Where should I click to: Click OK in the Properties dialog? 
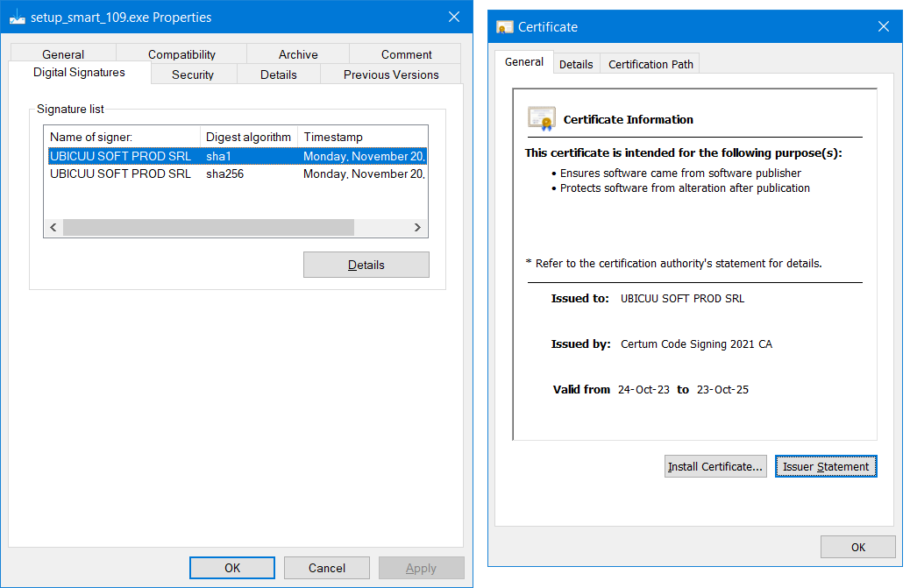coord(232,568)
